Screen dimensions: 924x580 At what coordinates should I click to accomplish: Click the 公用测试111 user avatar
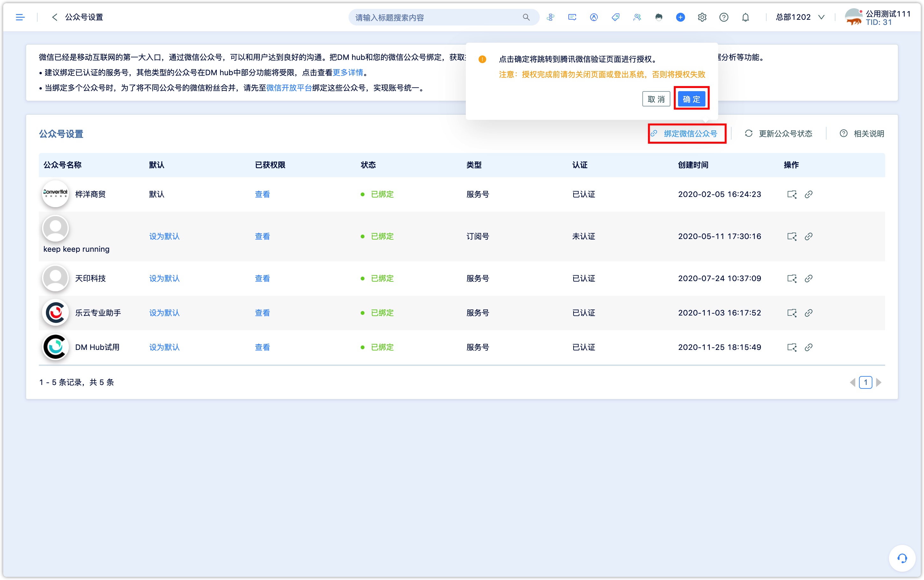[x=854, y=17]
